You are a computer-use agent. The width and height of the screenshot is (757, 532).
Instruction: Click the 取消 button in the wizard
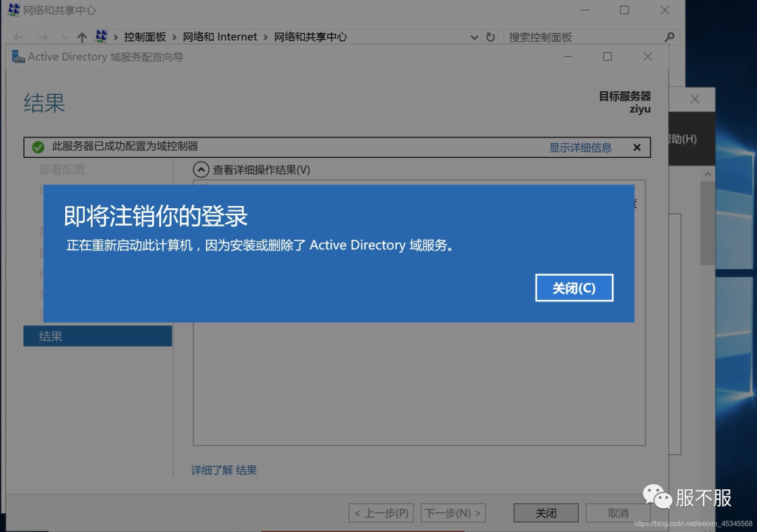pyautogui.click(x=618, y=512)
